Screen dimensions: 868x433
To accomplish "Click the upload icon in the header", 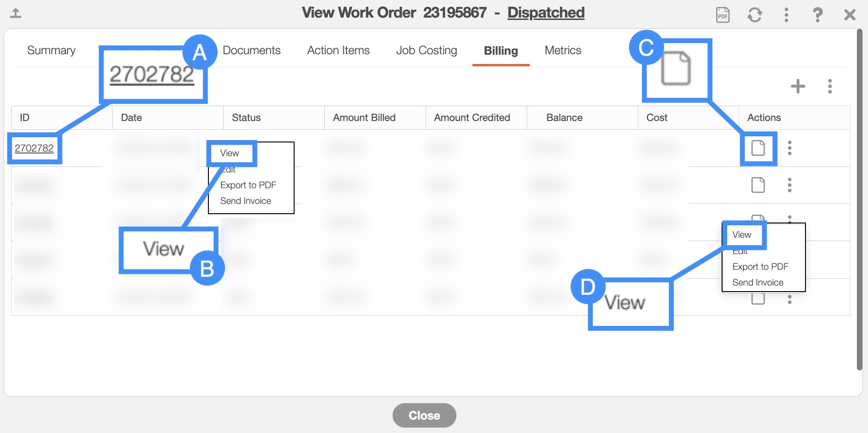I will [x=16, y=13].
